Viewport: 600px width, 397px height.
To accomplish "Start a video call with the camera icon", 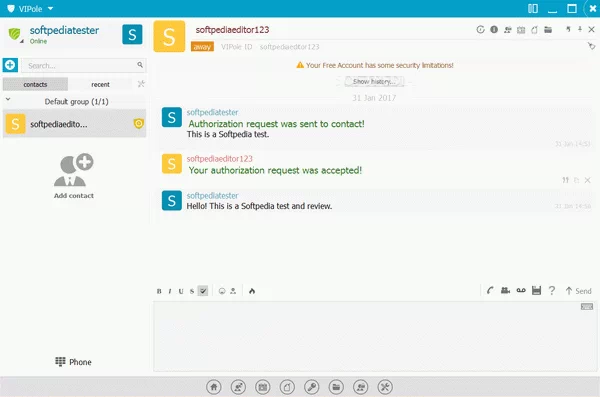I will [x=505, y=291].
